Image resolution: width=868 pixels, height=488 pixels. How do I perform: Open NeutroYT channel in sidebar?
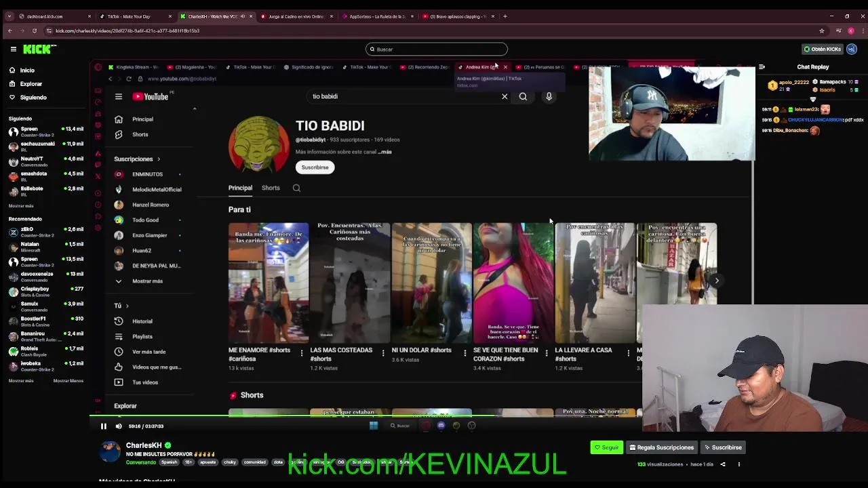pyautogui.click(x=46, y=161)
